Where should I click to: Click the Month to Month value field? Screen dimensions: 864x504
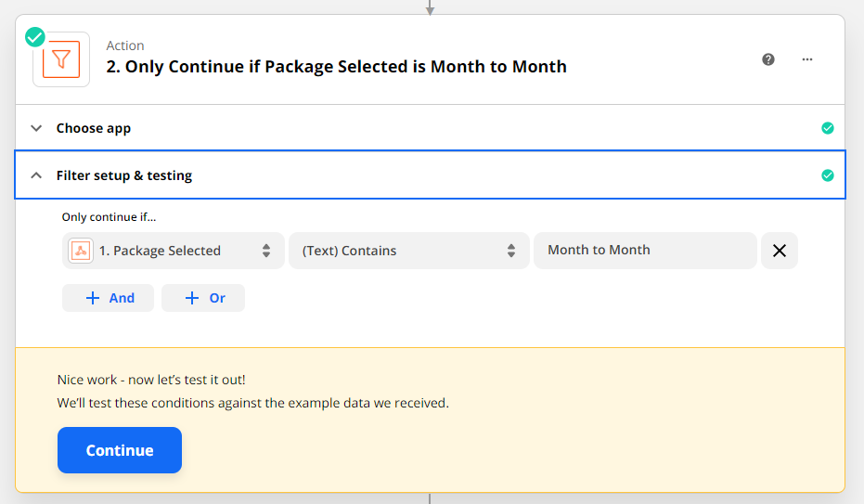(x=645, y=251)
